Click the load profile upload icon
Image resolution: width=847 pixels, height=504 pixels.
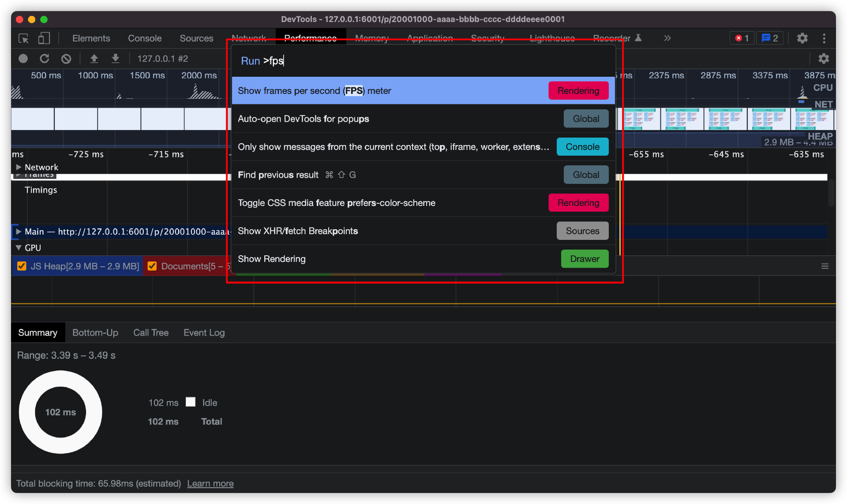94,59
